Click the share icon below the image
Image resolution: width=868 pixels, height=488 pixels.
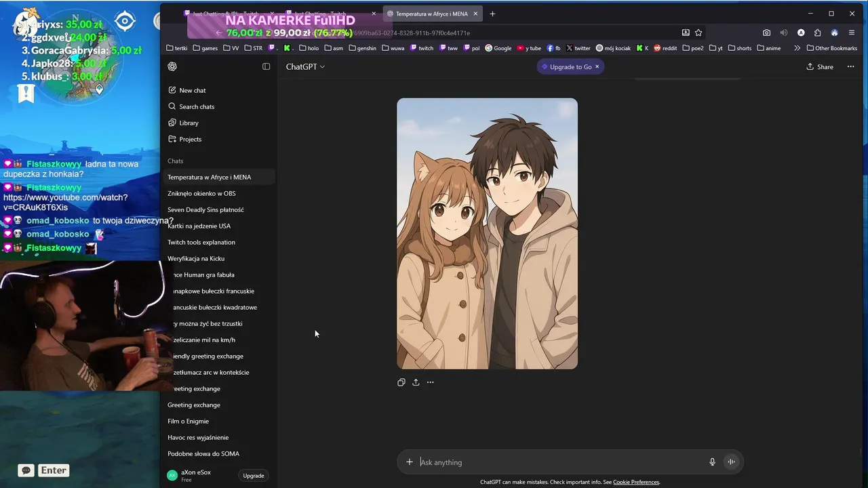click(416, 382)
